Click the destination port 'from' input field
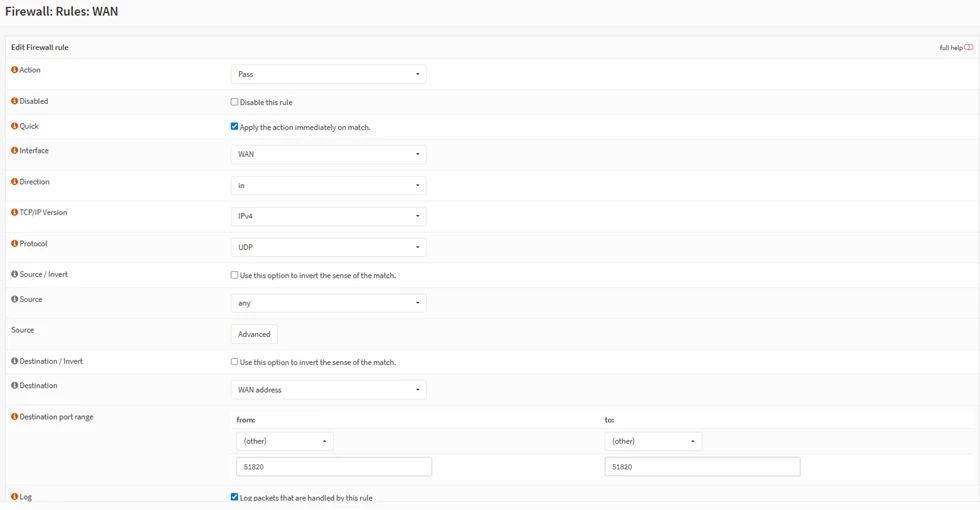Screen dimensions: 980x510 (x=334, y=467)
